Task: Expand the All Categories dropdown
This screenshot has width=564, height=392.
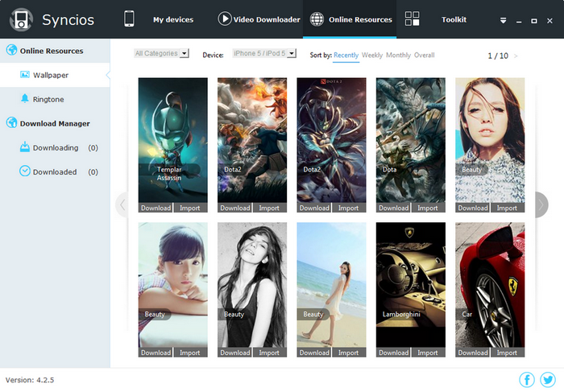Action: (161, 54)
